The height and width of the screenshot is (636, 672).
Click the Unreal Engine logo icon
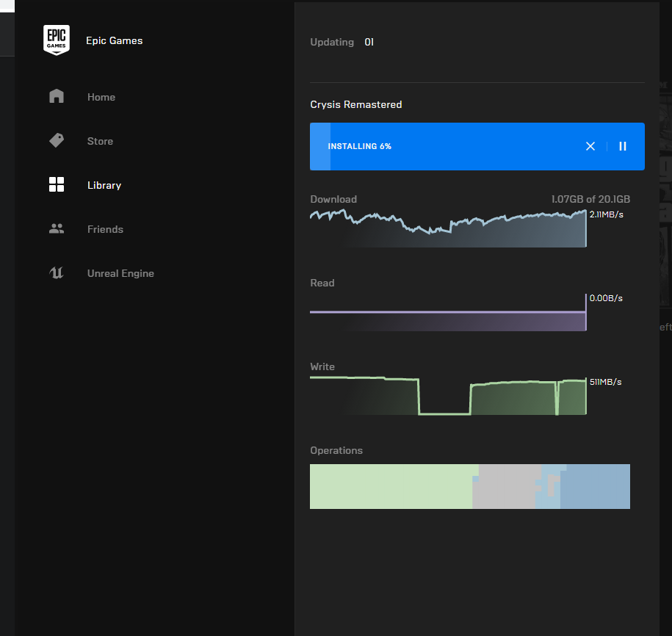click(57, 272)
